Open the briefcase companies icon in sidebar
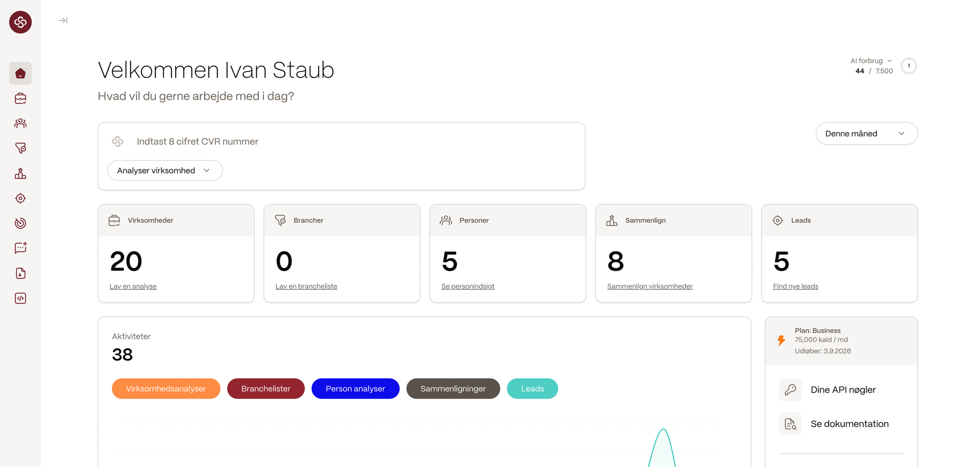 20,99
